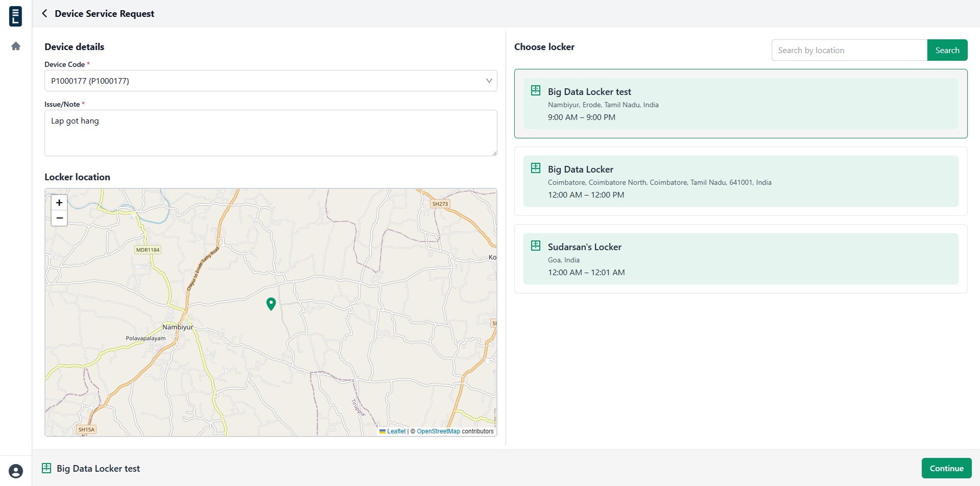This screenshot has width=980, height=486.
Task: Click the MDR1184 road badge on map
Action: click(x=148, y=250)
